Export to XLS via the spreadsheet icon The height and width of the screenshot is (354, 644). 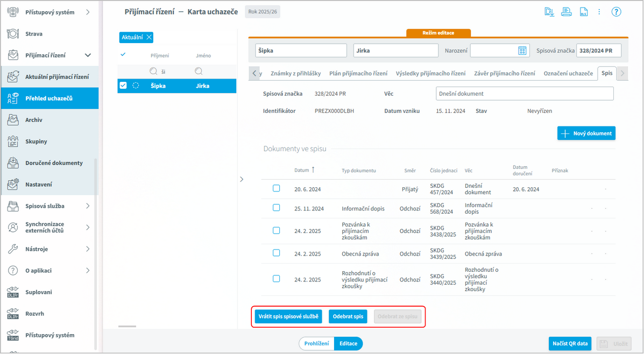584,12
